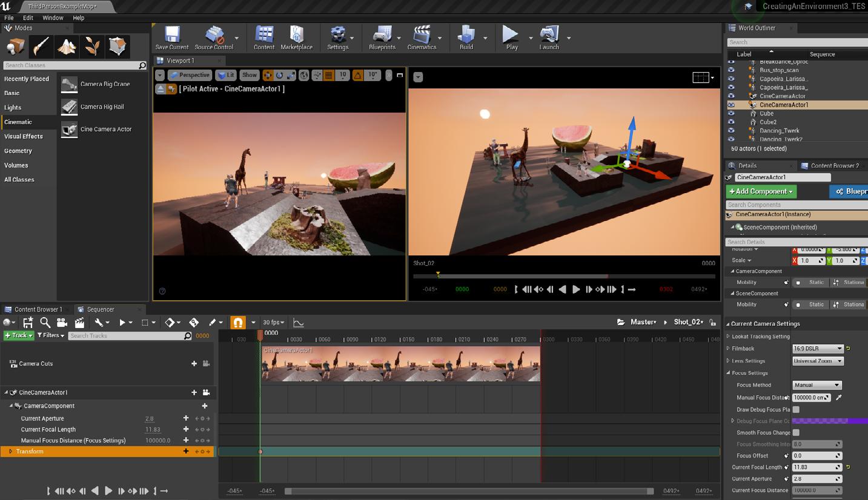Click the Sequencer curve editor icon
Screen dimensions: 868x500
[x=298, y=323]
